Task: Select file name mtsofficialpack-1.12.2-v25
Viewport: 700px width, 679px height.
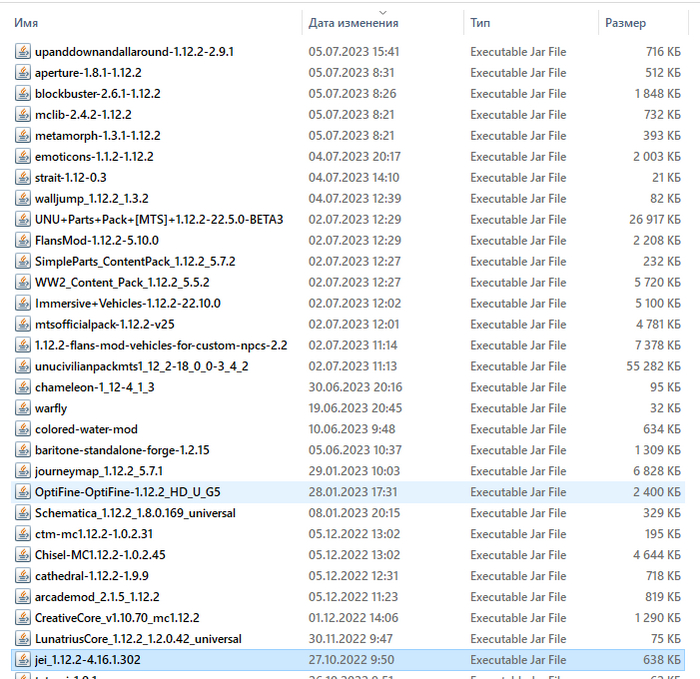Action: (x=104, y=325)
